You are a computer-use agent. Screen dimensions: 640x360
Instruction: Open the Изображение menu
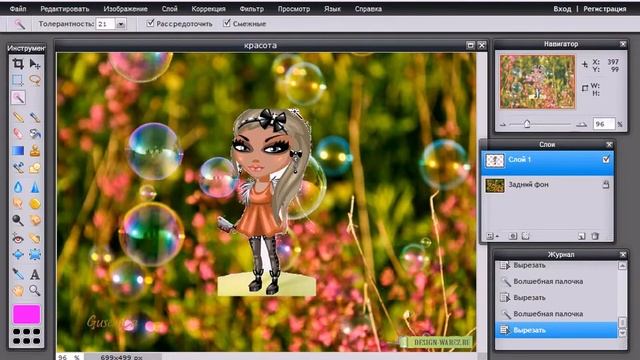click(x=125, y=9)
